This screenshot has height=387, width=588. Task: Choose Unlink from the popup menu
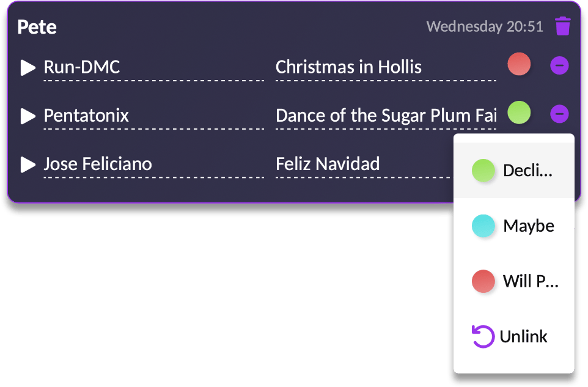[x=524, y=336]
